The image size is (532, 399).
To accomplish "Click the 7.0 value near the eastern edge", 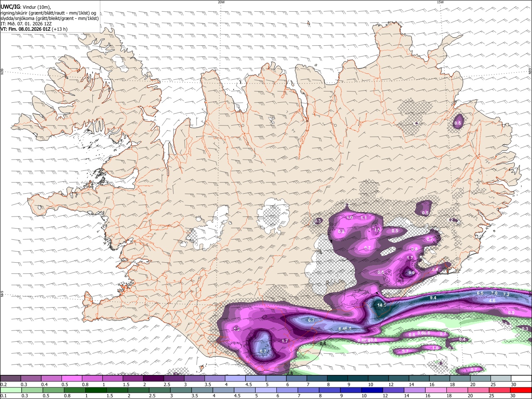I will coord(494,293).
